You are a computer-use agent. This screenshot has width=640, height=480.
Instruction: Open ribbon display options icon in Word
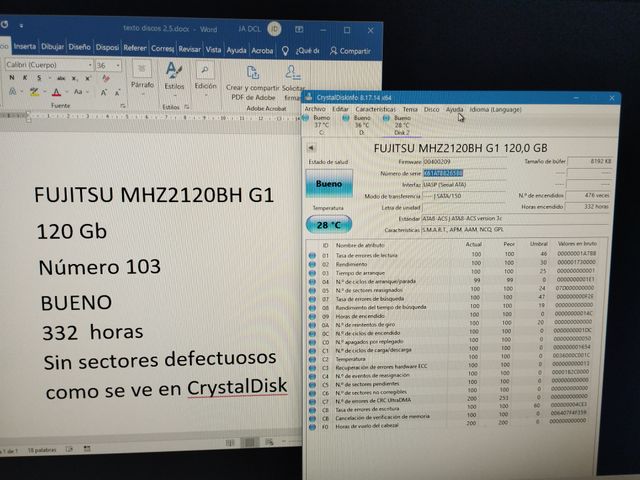point(299,29)
